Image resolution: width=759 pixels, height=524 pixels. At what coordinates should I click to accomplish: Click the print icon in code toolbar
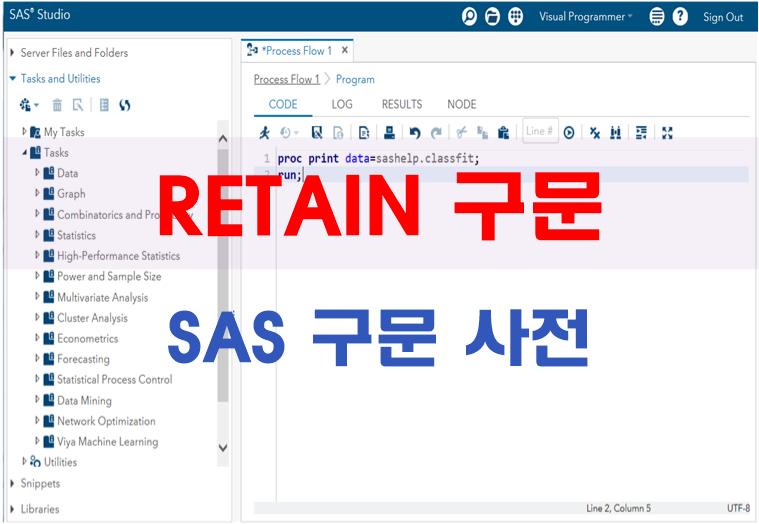click(390, 133)
